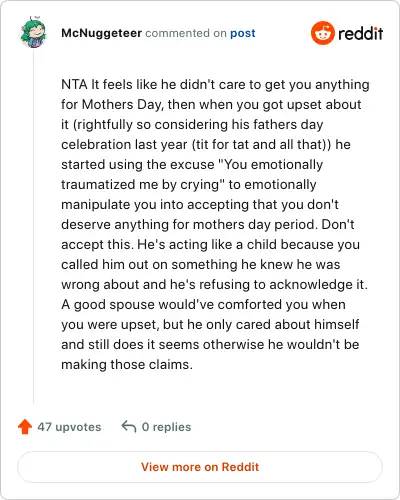
Task: Click the words "Mothers Day" in comment
Action: point(122,104)
